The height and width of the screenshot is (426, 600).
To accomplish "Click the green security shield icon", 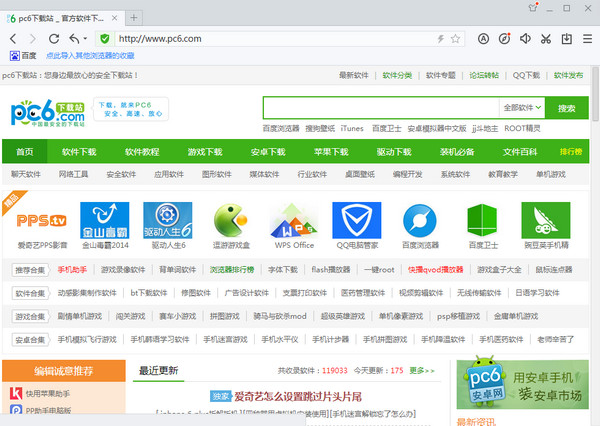I will tap(104, 39).
